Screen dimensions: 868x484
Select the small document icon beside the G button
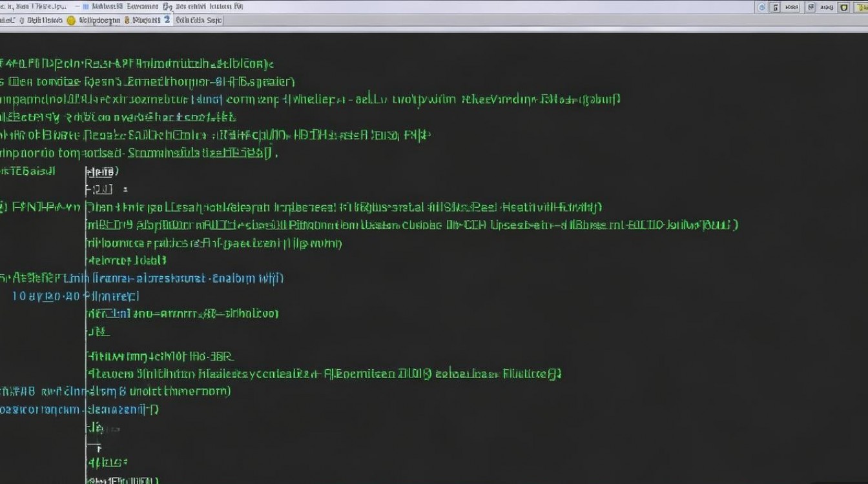point(811,6)
